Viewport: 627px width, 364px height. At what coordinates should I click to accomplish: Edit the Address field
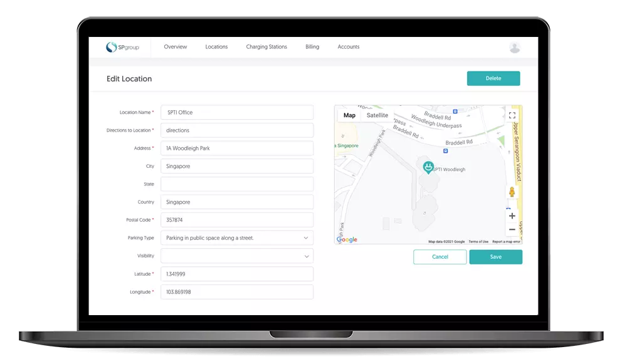237,148
